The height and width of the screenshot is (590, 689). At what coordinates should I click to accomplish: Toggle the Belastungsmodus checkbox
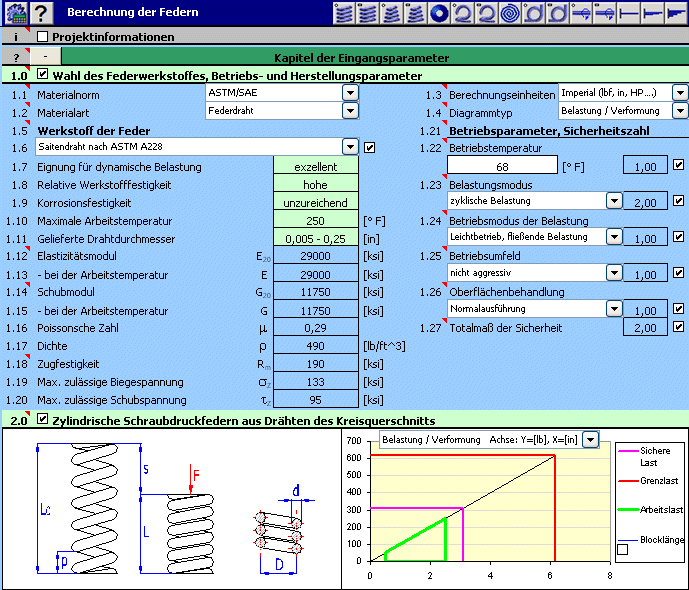pyautogui.click(x=678, y=201)
